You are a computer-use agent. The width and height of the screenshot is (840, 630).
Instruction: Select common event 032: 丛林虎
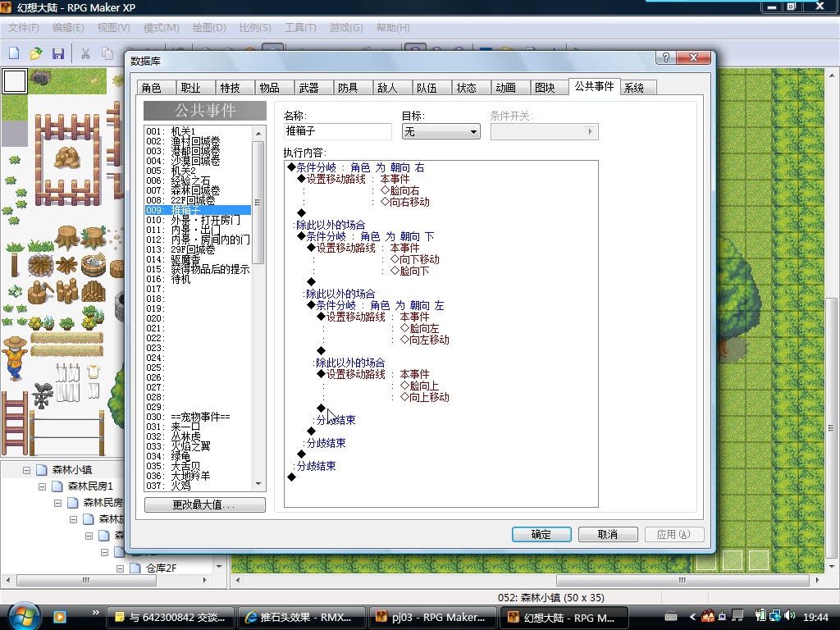click(198, 436)
